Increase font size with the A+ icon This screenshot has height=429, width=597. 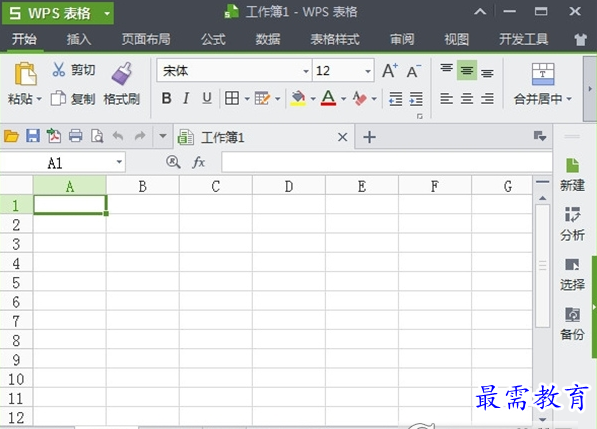pos(390,70)
